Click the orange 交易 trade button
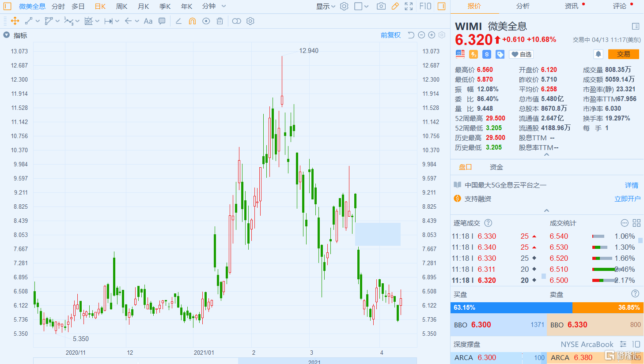The width and height of the screenshot is (644, 364). (623, 54)
